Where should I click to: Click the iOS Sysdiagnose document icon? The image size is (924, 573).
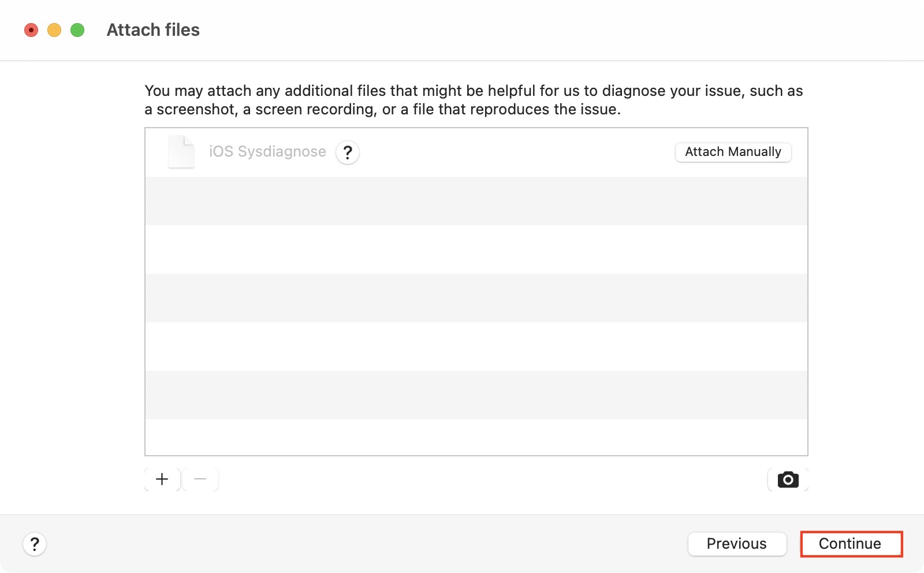[181, 152]
